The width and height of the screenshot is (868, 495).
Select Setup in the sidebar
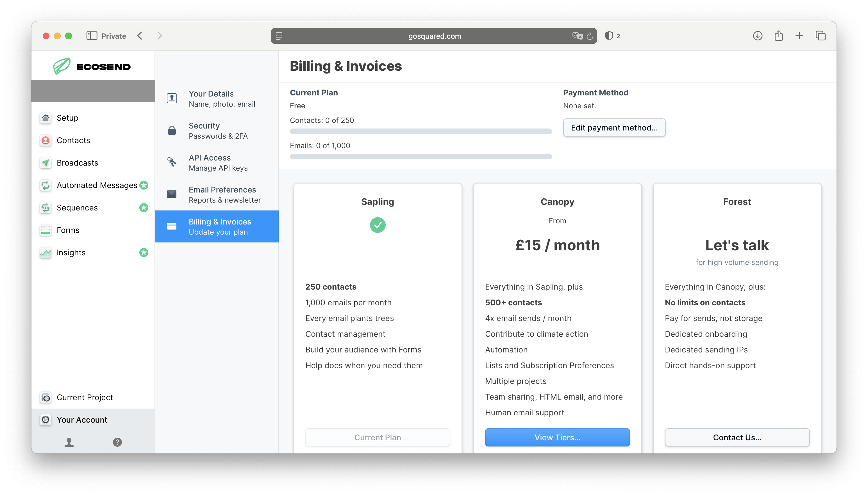pos(67,118)
